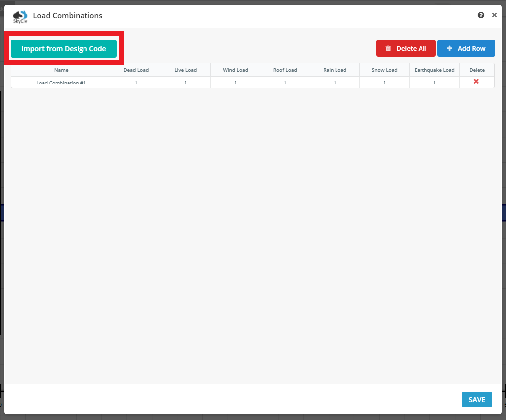The height and width of the screenshot is (420, 506).
Task: Add a new row to table
Action: pyautogui.click(x=466, y=48)
